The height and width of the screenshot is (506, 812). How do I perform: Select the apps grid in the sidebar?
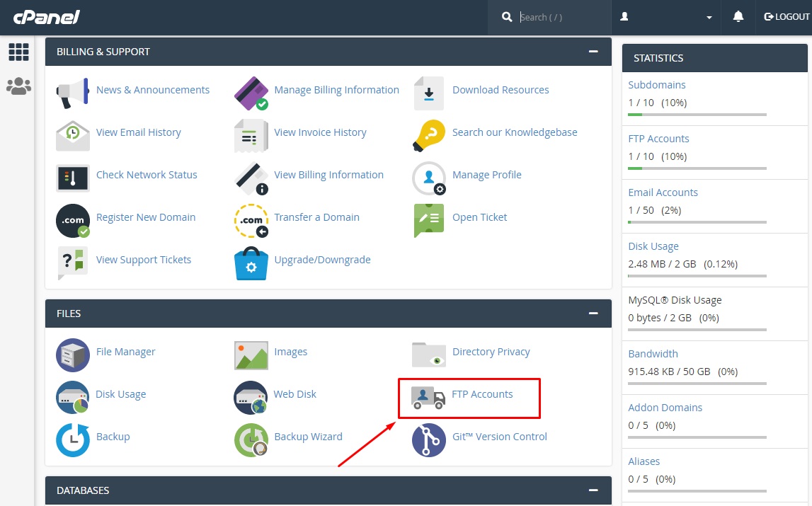point(19,52)
